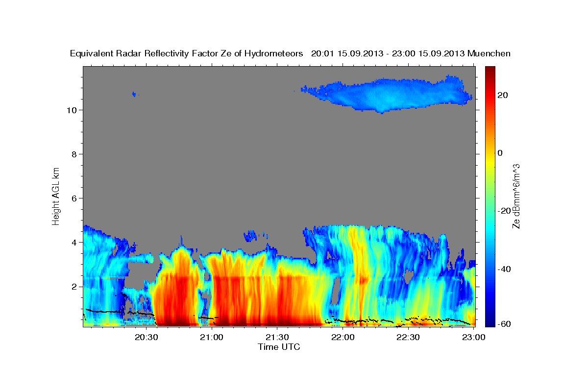Click the colorbar value '-20'
Screen dimensions: 588x392
[504, 211]
